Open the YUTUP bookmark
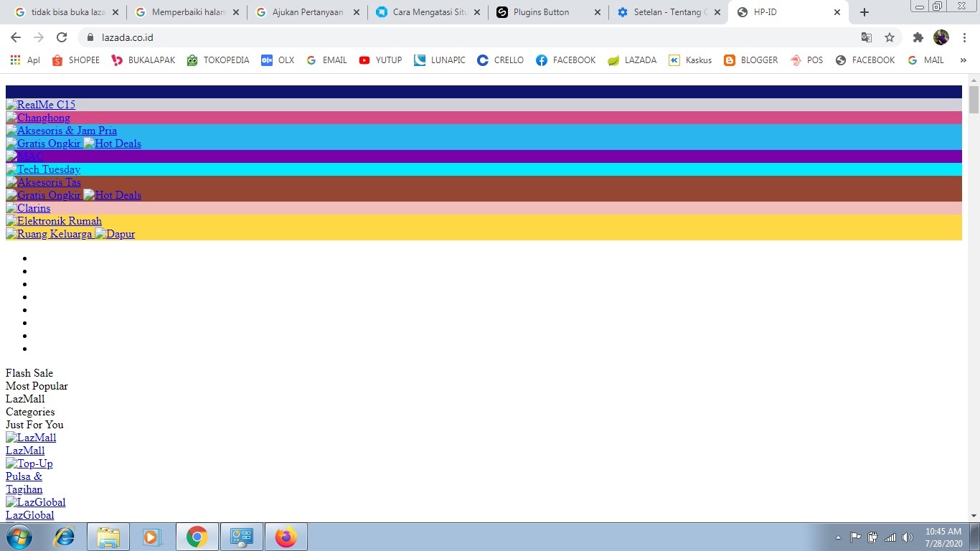The image size is (980, 551). point(380,60)
